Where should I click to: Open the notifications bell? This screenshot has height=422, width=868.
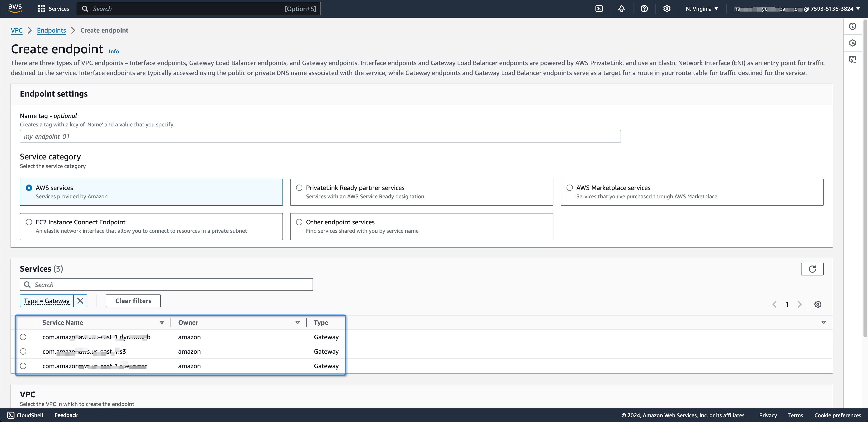pos(621,9)
